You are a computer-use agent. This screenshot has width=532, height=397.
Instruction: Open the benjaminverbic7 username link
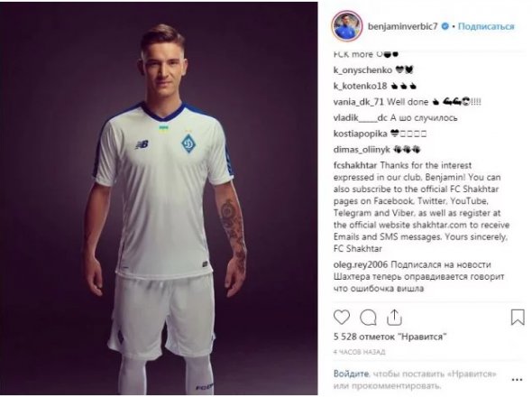(x=402, y=26)
